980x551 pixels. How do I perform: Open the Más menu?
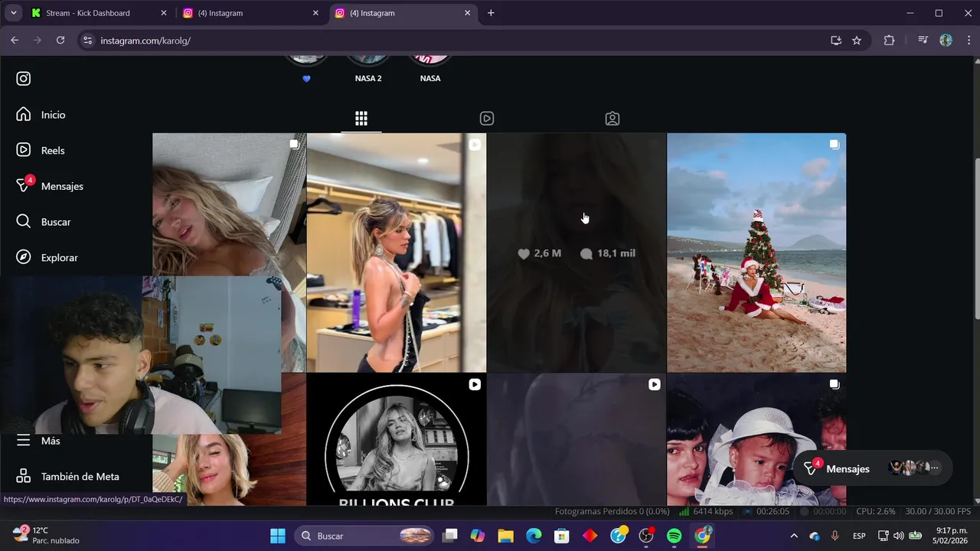point(38,441)
